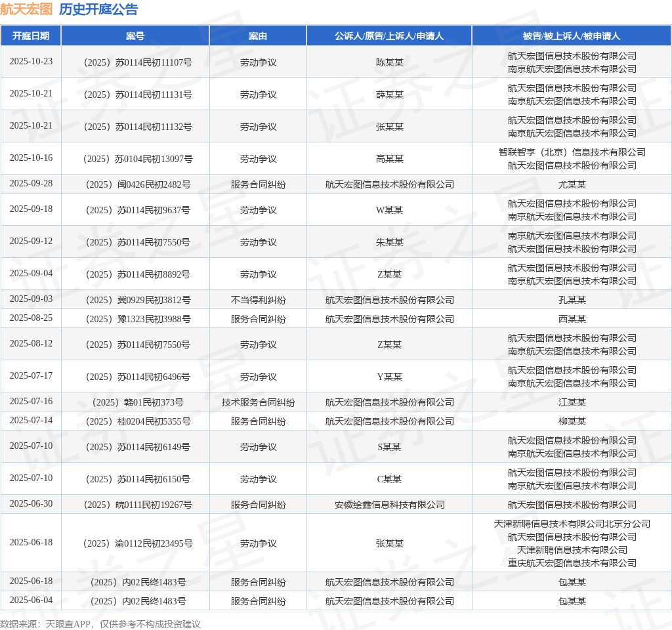Click plaintiff name S某某
This screenshot has height=630, width=672.
[x=390, y=447]
